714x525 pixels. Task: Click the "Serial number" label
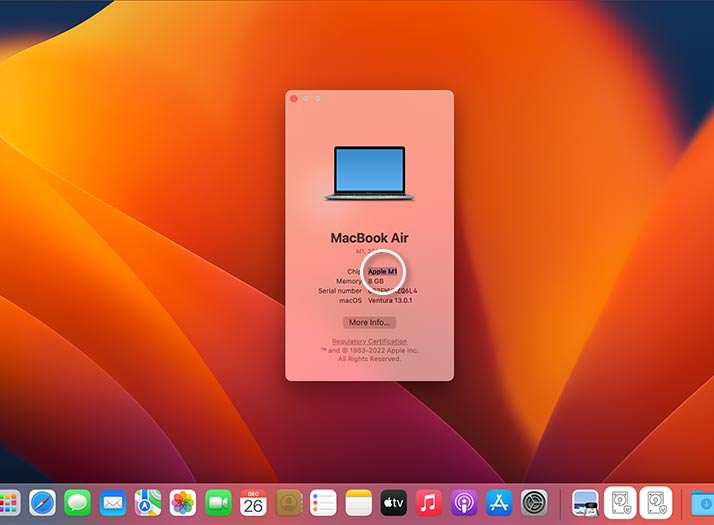(340, 291)
